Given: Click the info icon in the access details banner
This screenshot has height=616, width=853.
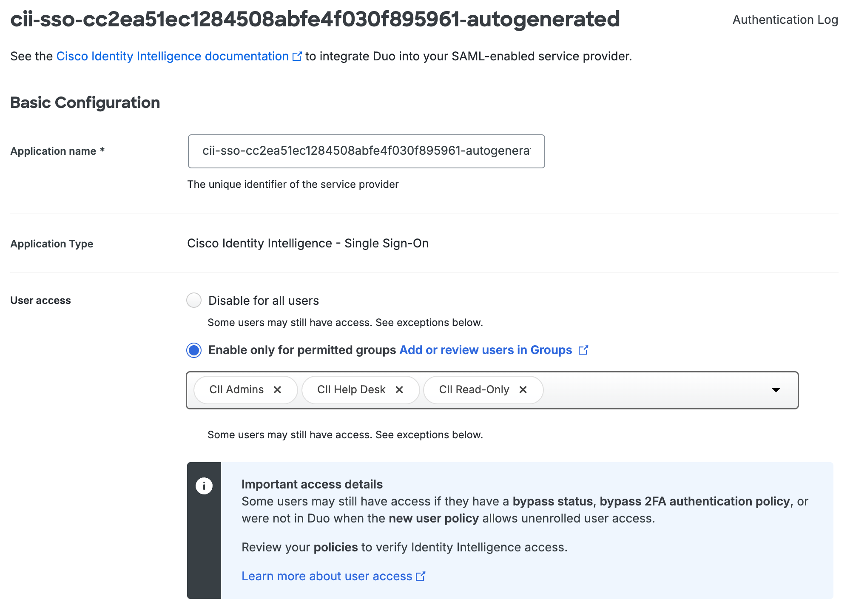Looking at the screenshot, I should point(204,485).
